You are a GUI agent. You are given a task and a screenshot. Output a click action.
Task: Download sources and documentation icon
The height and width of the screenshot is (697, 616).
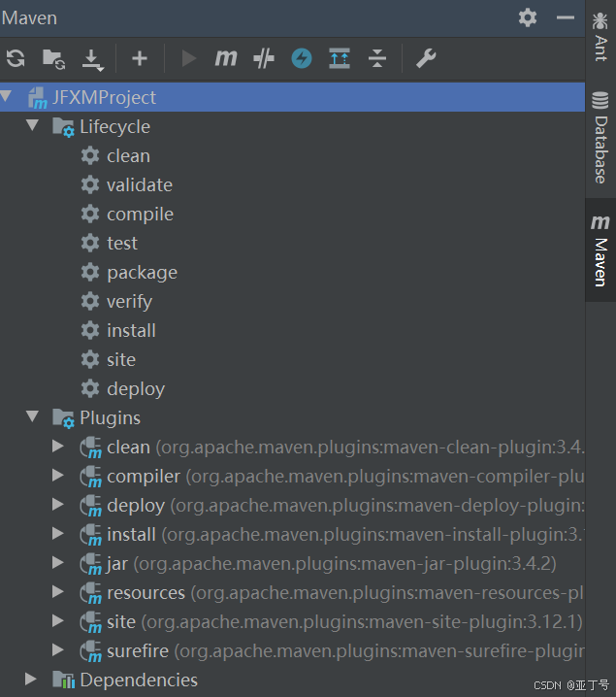tap(92, 59)
